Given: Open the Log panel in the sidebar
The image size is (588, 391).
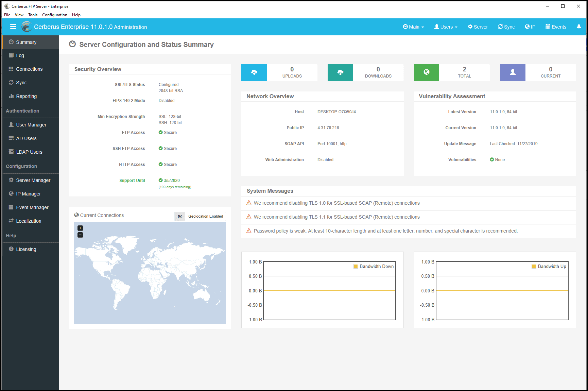Looking at the screenshot, I should [x=20, y=55].
